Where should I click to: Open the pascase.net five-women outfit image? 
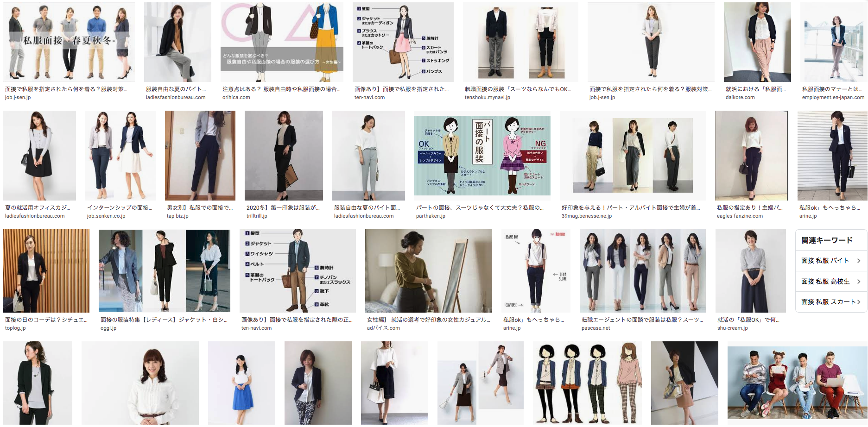tap(642, 271)
